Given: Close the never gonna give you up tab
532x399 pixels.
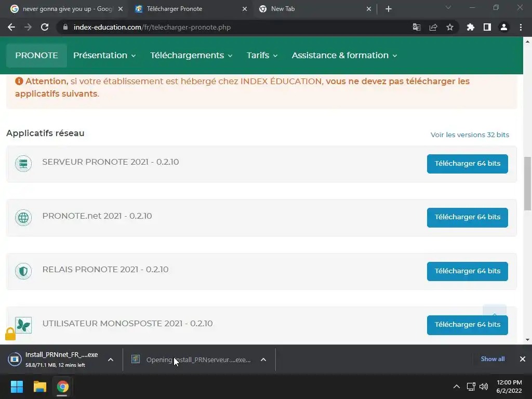Looking at the screenshot, I should pyautogui.click(x=121, y=9).
